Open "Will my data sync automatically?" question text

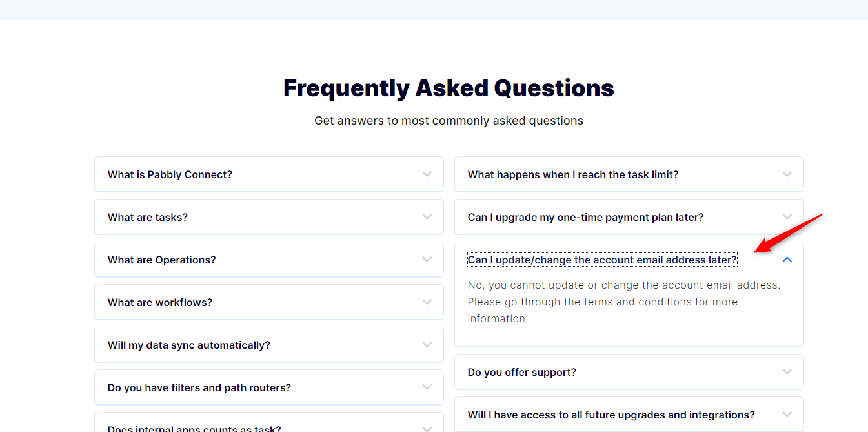click(x=189, y=345)
